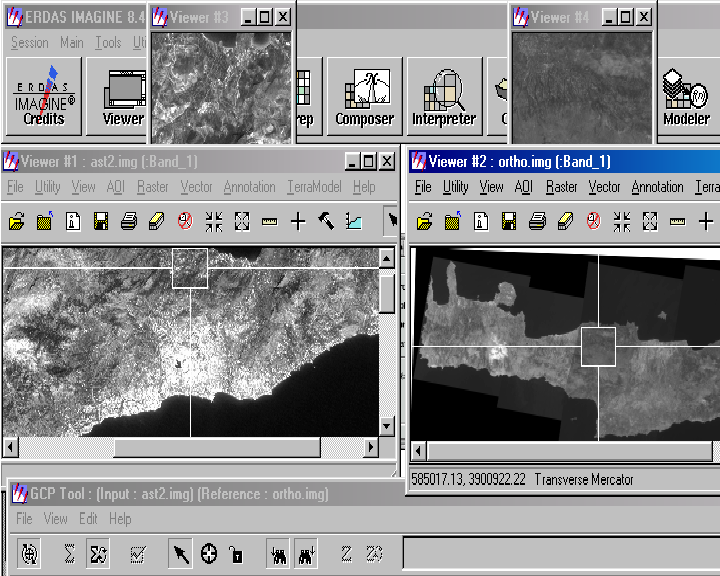
Task: Open Utility menu in Viewer #2
Action: [x=456, y=187]
